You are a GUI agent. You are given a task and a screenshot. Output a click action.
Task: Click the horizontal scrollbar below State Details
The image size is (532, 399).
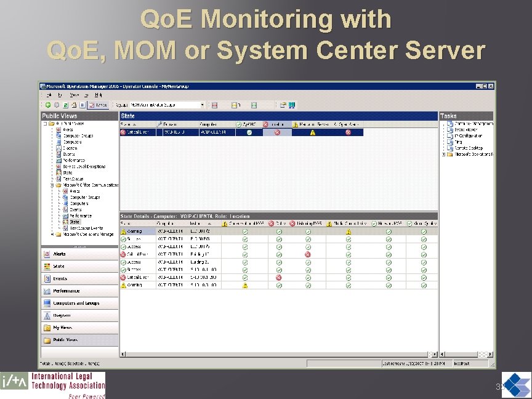pos(277,354)
